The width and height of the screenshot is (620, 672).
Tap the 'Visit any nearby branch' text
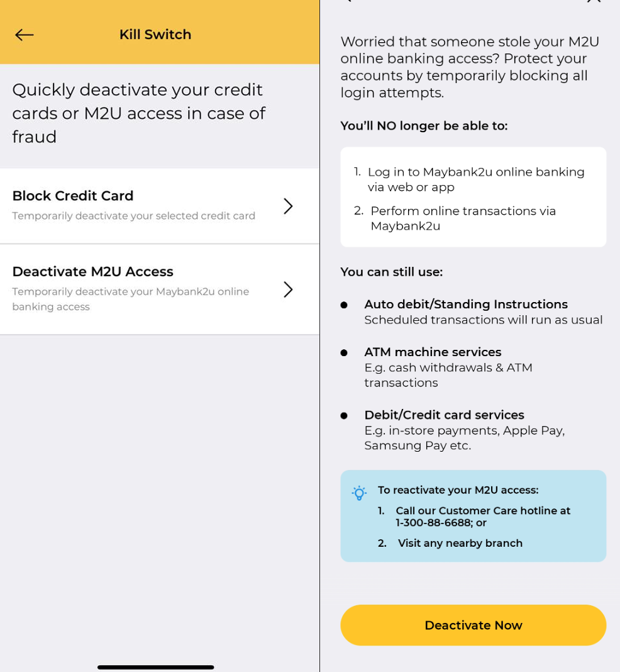click(x=460, y=543)
